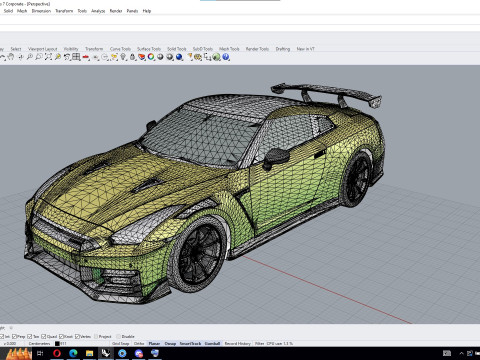
Task: Open the Mesh menu
Action: pos(22,11)
